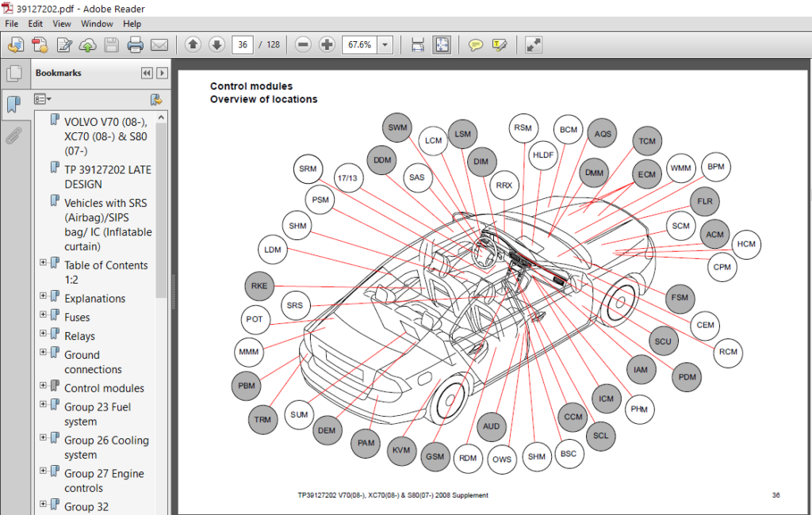Image resolution: width=812 pixels, height=515 pixels.
Task: Click the Create PDF online icon
Action: coord(16,45)
